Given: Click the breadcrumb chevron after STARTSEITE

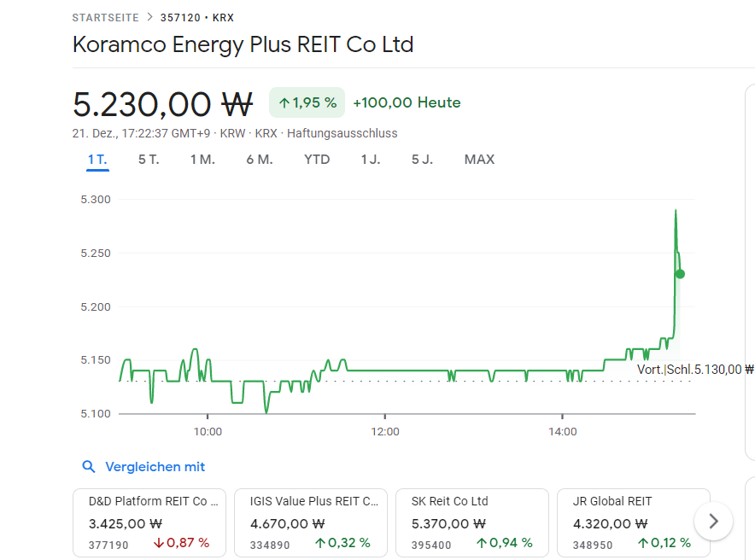Looking at the screenshot, I should (x=149, y=17).
